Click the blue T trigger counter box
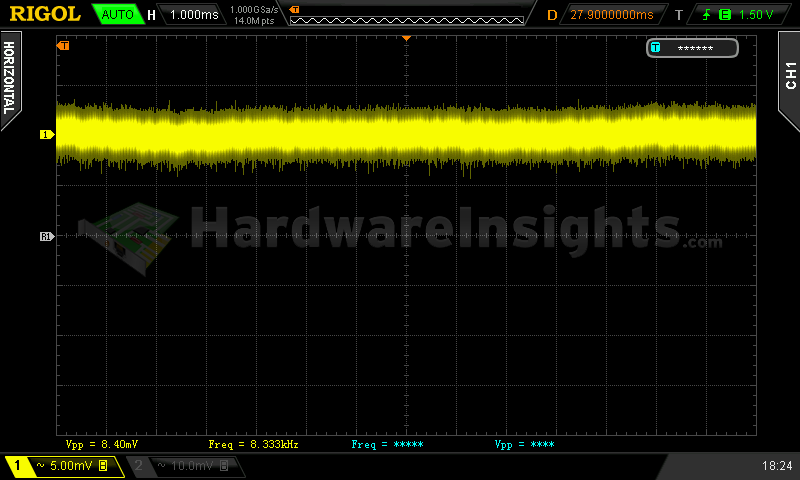 pos(691,48)
